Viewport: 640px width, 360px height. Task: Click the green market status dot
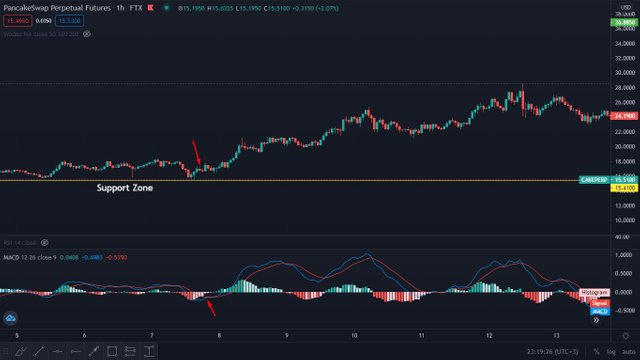pyautogui.click(x=167, y=7)
